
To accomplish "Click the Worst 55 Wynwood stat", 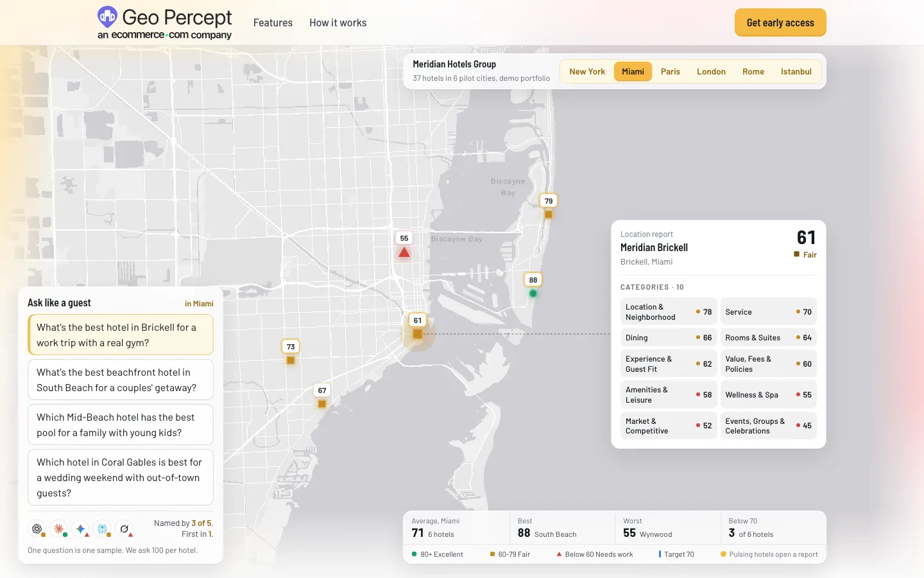I will pyautogui.click(x=667, y=528).
